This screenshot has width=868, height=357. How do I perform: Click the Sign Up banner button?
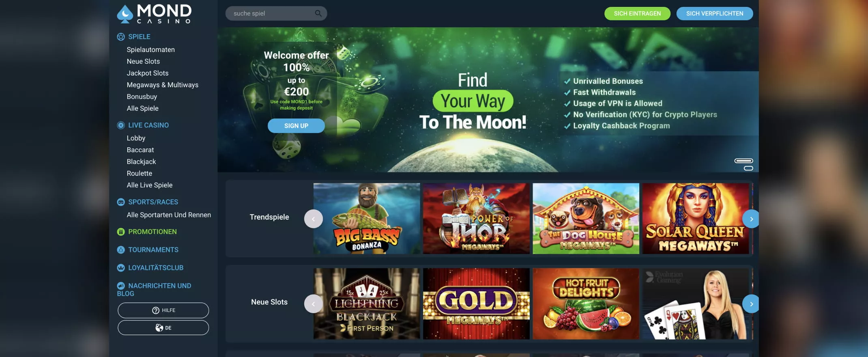click(x=296, y=126)
